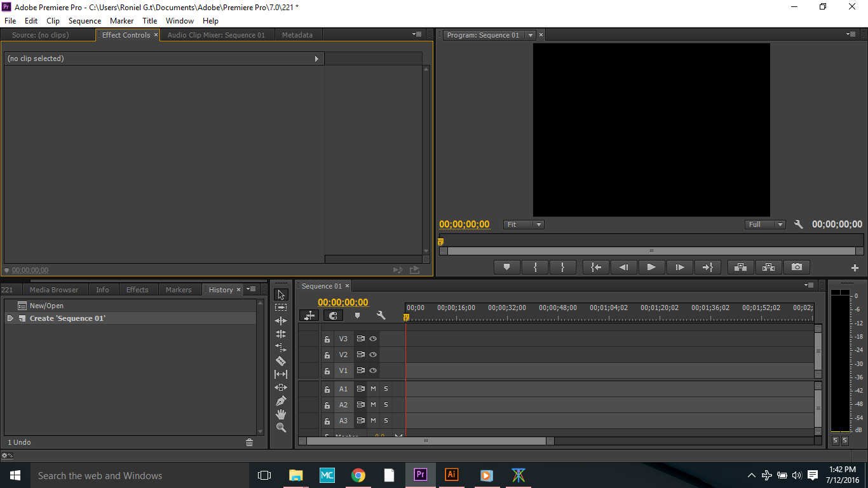
Task: Select the Track Select tool
Action: click(x=281, y=308)
